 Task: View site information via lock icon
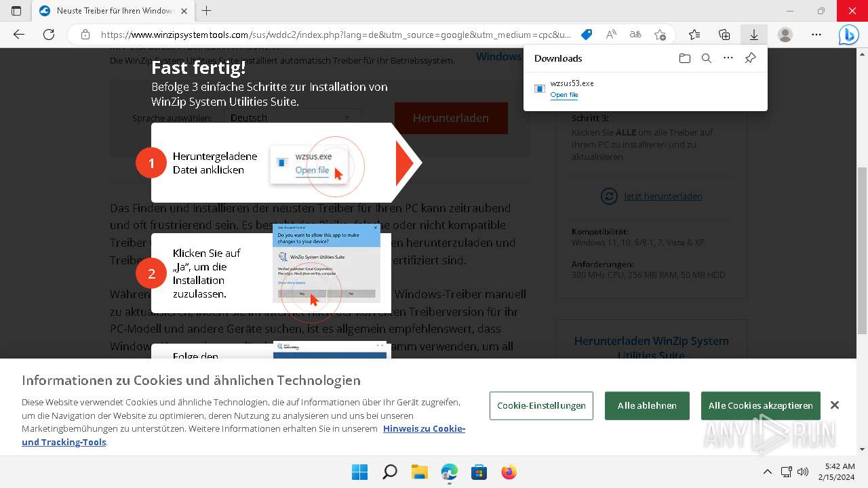[85, 35]
